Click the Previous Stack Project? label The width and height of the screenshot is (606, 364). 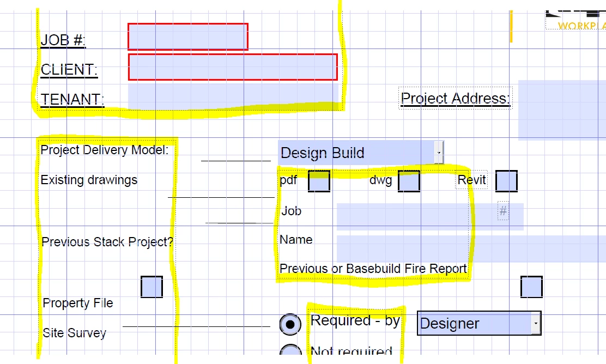pos(107,242)
